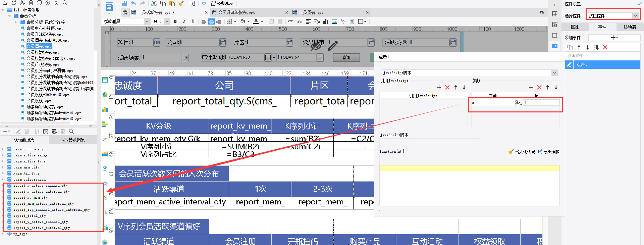Open the 属性 tab in control settings

click(575, 27)
